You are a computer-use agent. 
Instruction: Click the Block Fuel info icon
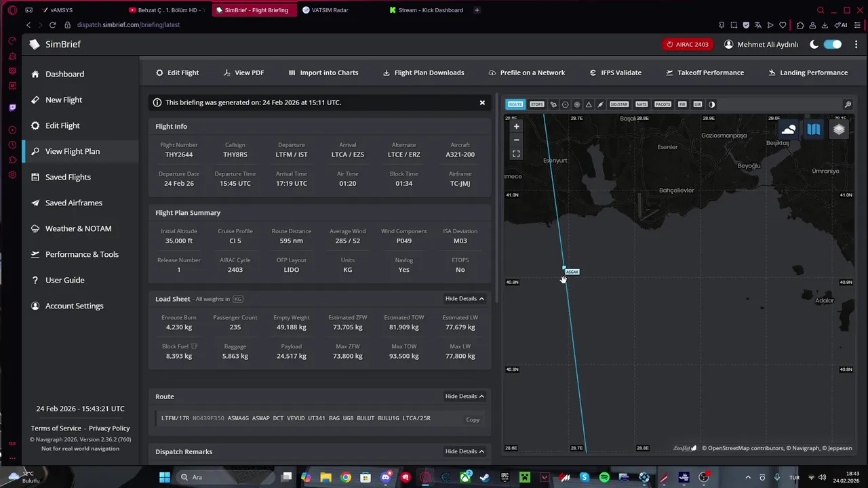(195, 346)
